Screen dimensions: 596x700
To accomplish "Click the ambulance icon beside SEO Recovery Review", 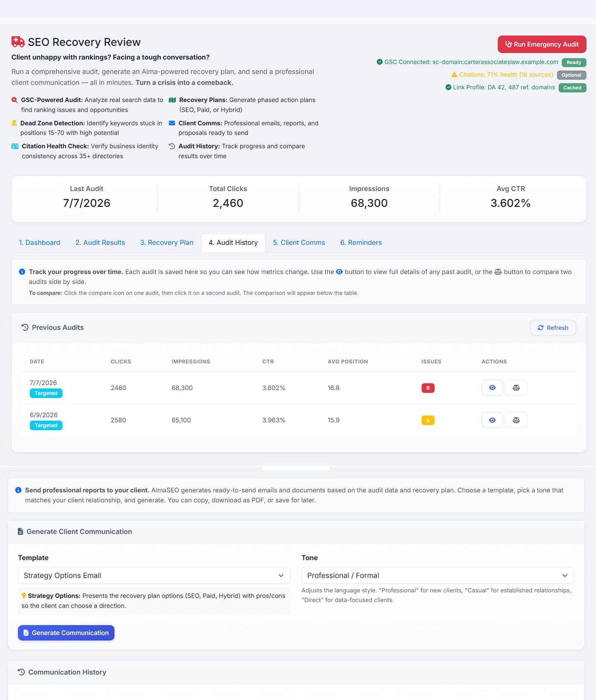I will coord(18,42).
